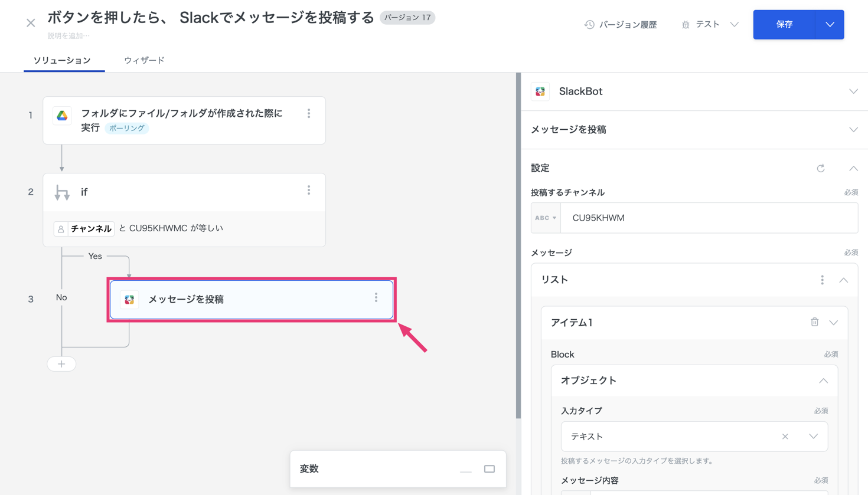868x495 pixels.
Task: Open three-dot menu on メッセージを投稿 step
Action: pyautogui.click(x=376, y=298)
